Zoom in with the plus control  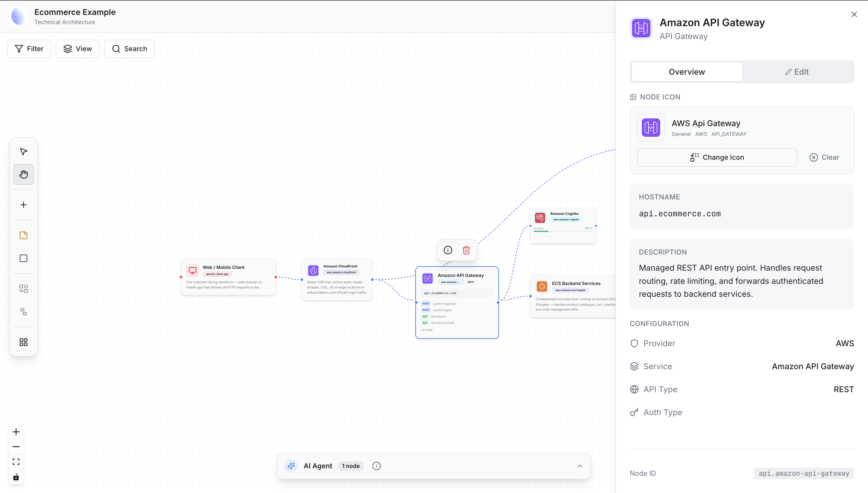coord(16,432)
